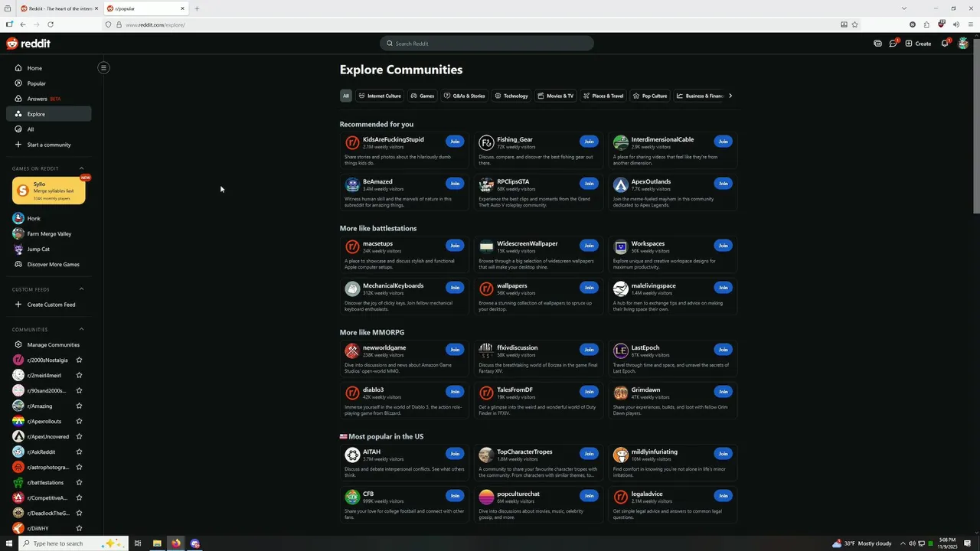This screenshot has height=551, width=980.
Task: Click the Search Reddit field
Action: [487, 44]
